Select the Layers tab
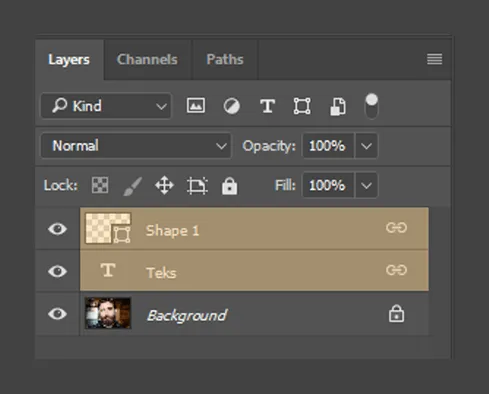The height and width of the screenshot is (394, 489). [69, 60]
